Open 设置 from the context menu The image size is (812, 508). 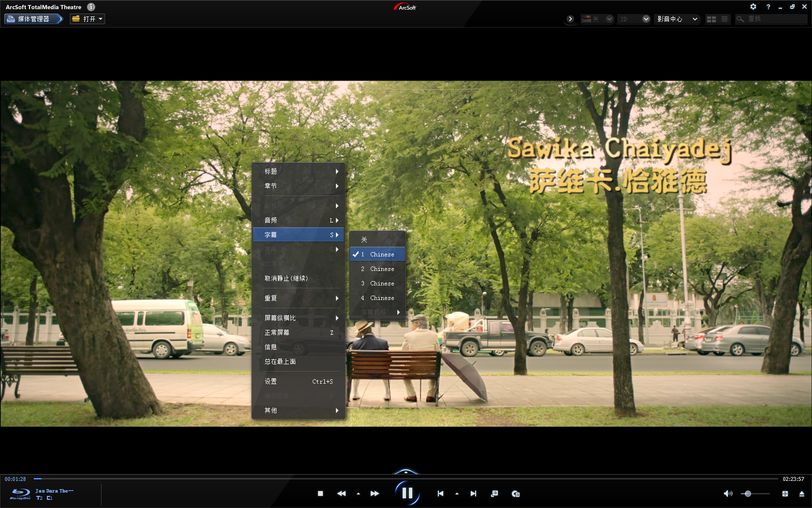coord(298,381)
